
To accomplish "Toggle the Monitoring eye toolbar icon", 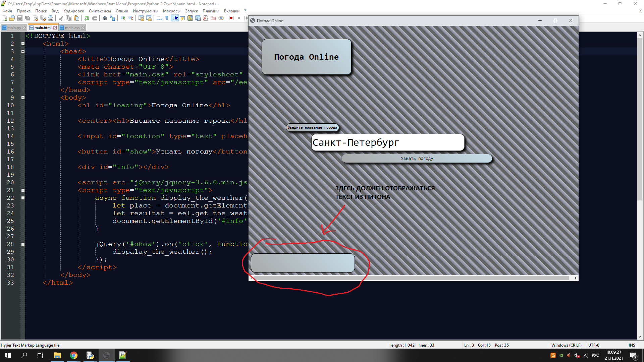I will [x=221, y=18].
